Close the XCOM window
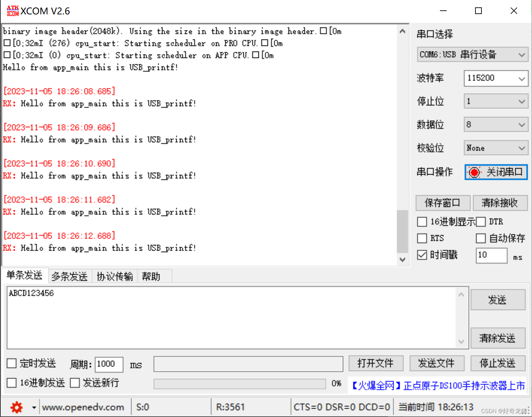 pos(514,11)
